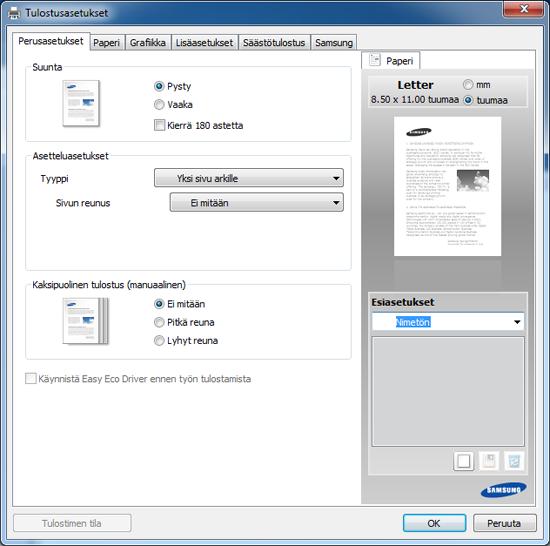Click the printer icon in title bar
The image size is (550, 546).
pos(14,13)
